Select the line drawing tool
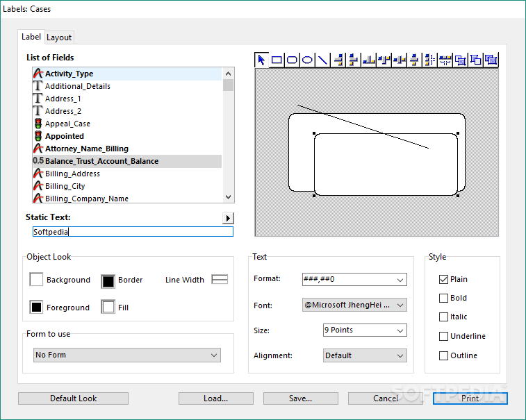The height and width of the screenshot is (420, 526). click(322, 60)
